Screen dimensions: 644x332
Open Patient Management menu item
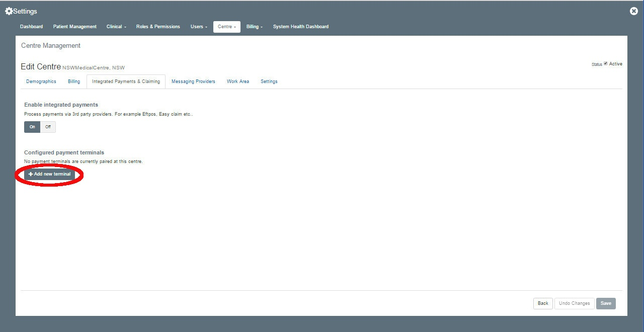(75, 27)
